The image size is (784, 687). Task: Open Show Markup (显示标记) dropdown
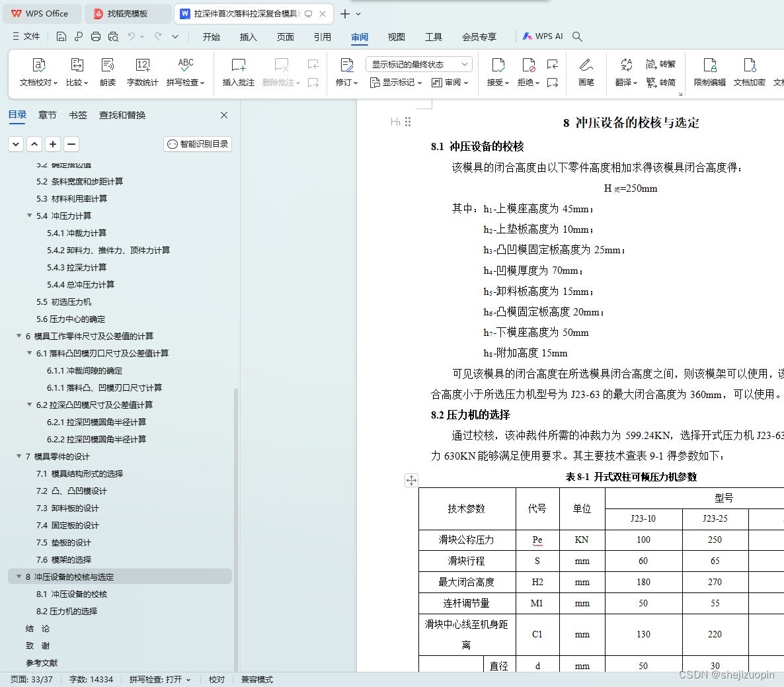[396, 83]
